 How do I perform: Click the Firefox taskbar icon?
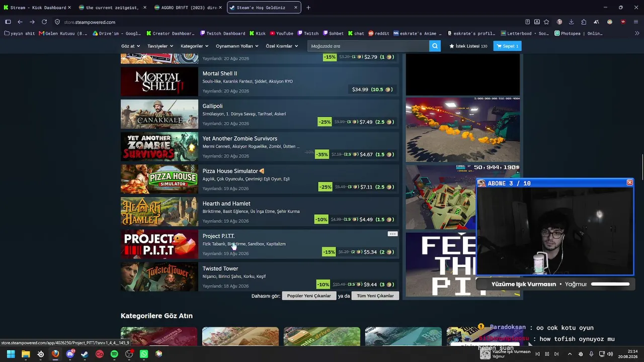click(55, 354)
